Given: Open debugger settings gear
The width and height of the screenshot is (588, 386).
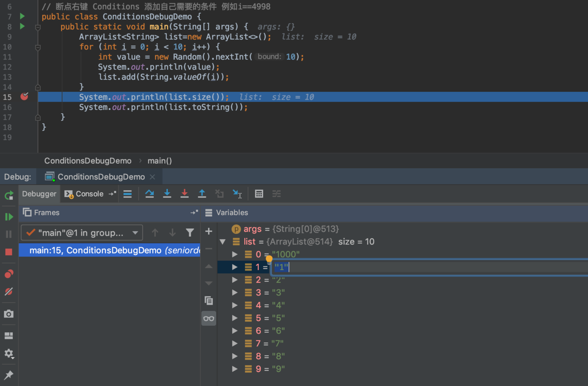Looking at the screenshot, I should (x=9, y=354).
